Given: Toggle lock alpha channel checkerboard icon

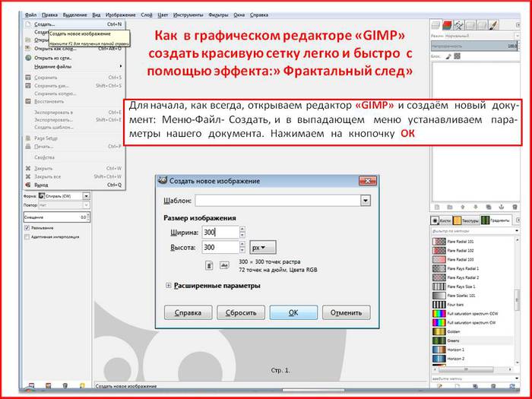Looking at the screenshot, I should (x=457, y=56).
